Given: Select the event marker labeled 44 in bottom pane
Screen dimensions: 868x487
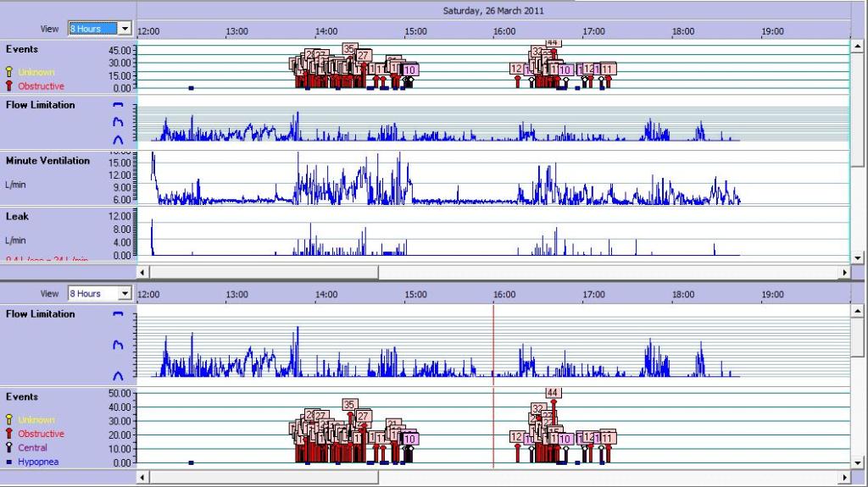Looking at the screenshot, I should pyautogui.click(x=553, y=393).
